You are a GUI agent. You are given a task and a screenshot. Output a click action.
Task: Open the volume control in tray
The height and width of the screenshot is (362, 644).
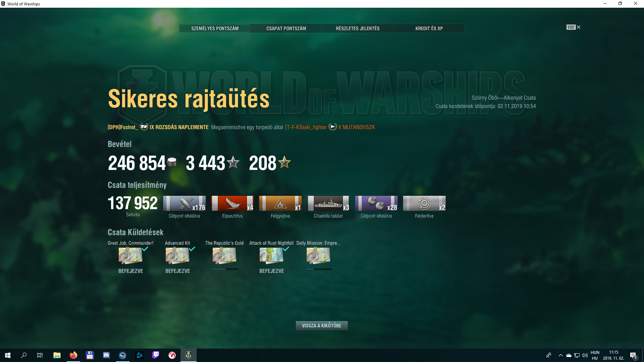click(585, 355)
